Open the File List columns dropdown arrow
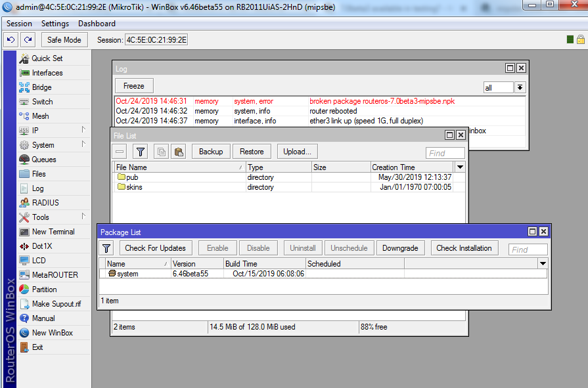The width and height of the screenshot is (588, 388). coord(460,167)
